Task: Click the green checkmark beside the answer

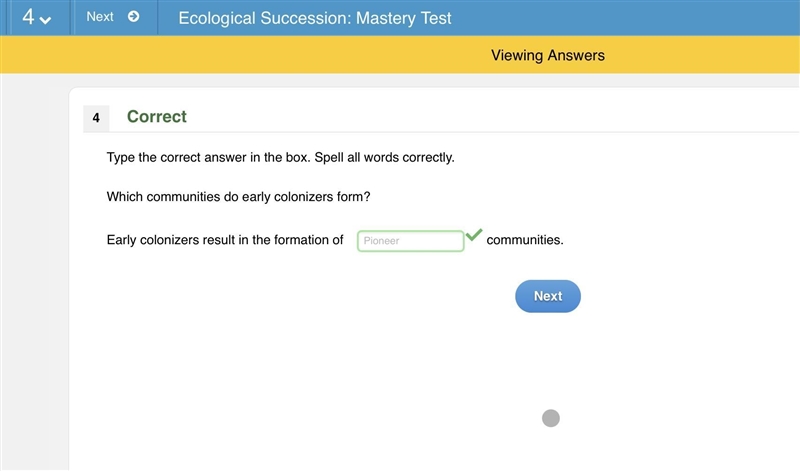Action: tap(474, 234)
